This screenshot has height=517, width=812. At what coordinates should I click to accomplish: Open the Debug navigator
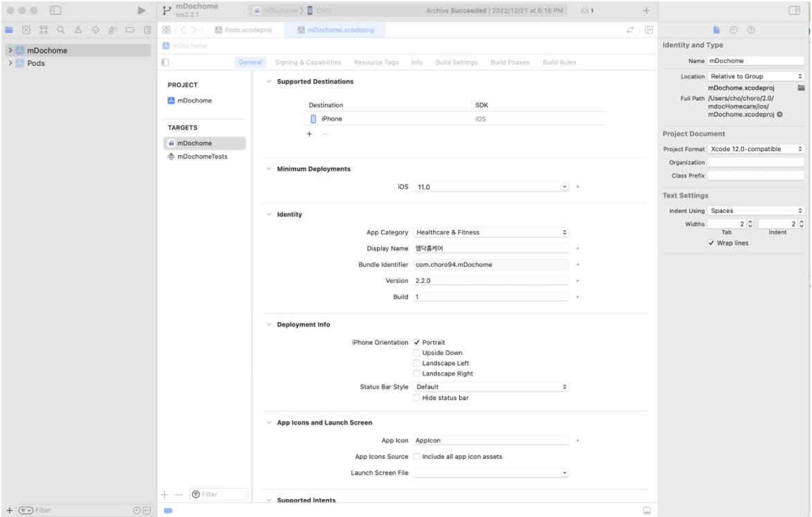point(113,30)
